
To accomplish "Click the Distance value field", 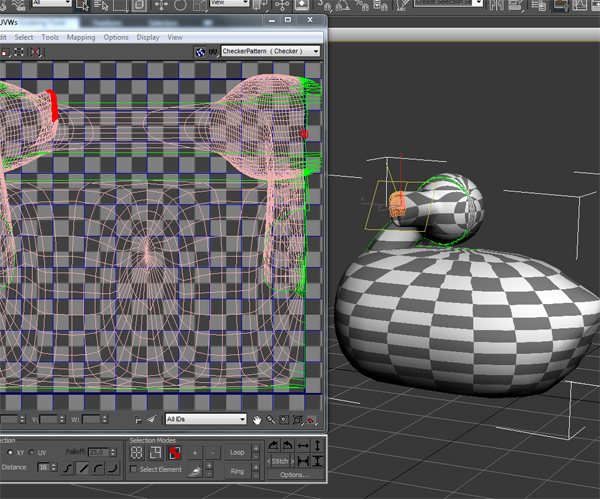I will pos(44,467).
